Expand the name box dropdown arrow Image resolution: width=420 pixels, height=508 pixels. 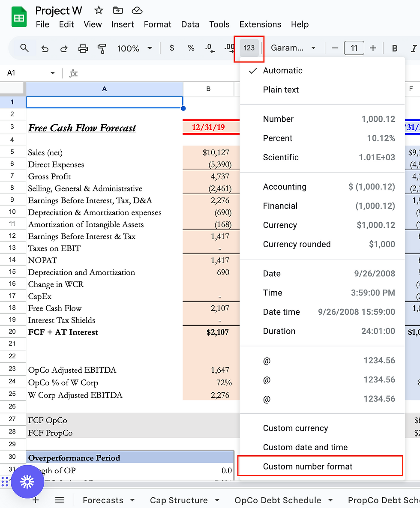click(53, 73)
